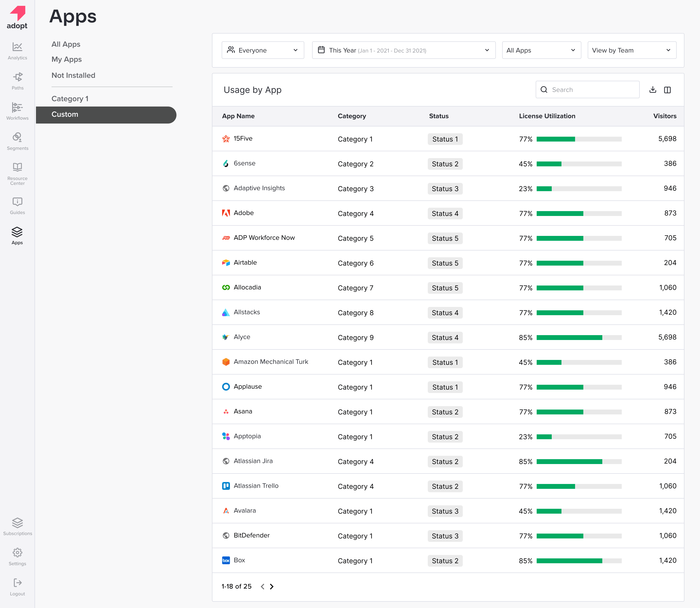
Task: Sort by Visitors column header
Action: pyautogui.click(x=665, y=116)
